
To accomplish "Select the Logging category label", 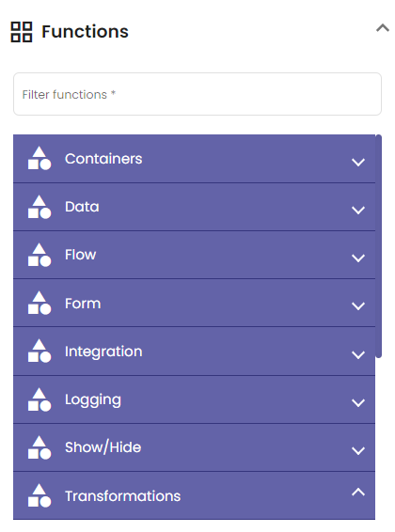I will [x=93, y=400].
